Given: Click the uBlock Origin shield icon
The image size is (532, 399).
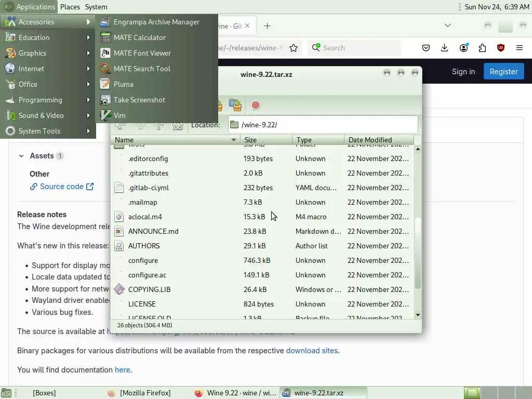Looking at the screenshot, I should pyautogui.click(x=501, y=48).
